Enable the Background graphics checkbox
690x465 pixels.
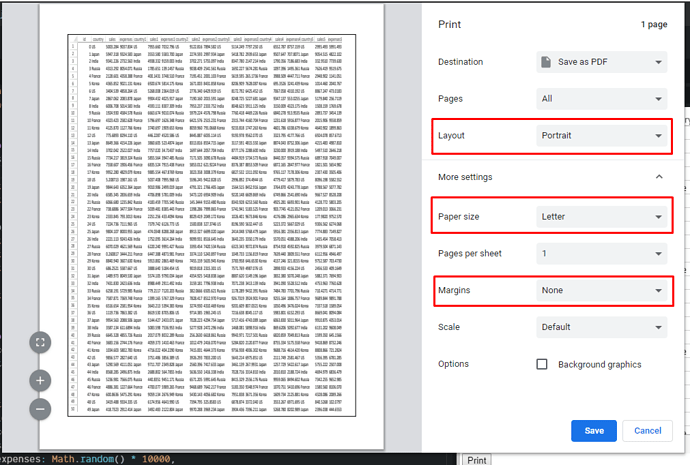pyautogui.click(x=542, y=365)
